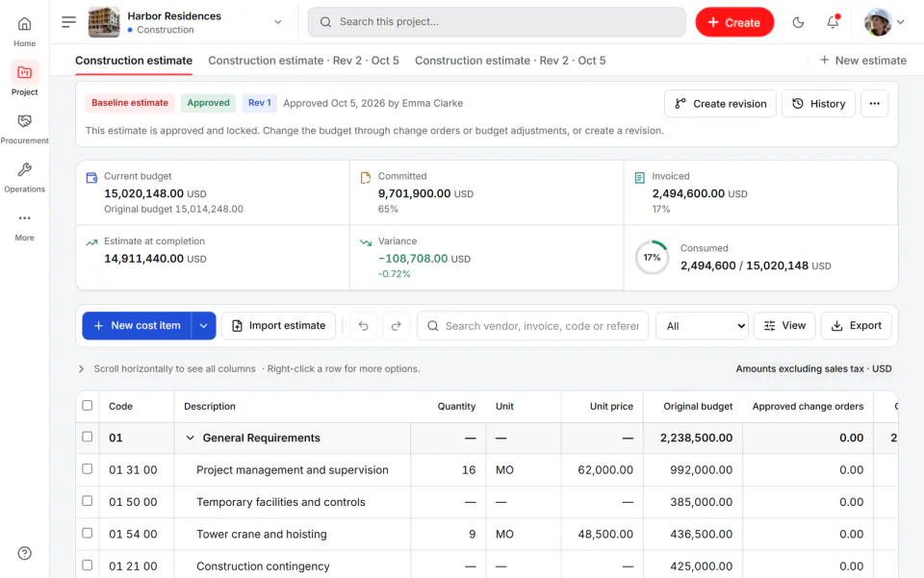Toggle the select-all header checkbox
The height and width of the screenshot is (578, 924).
pos(88,406)
